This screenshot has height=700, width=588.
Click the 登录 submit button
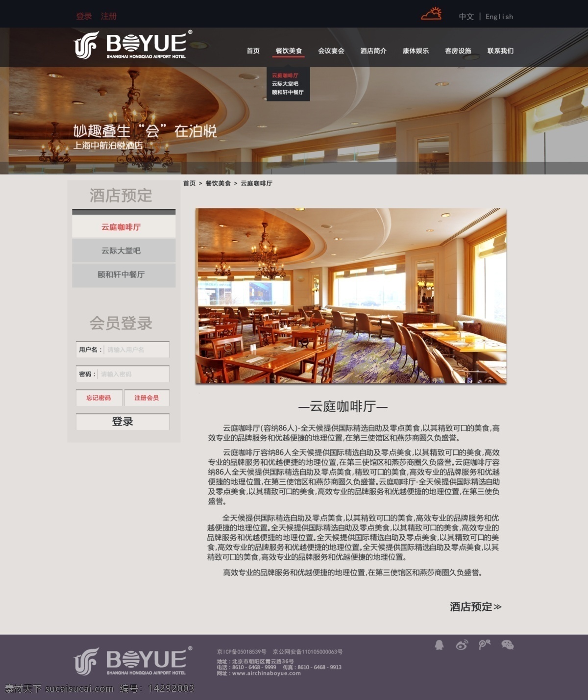[122, 422]
